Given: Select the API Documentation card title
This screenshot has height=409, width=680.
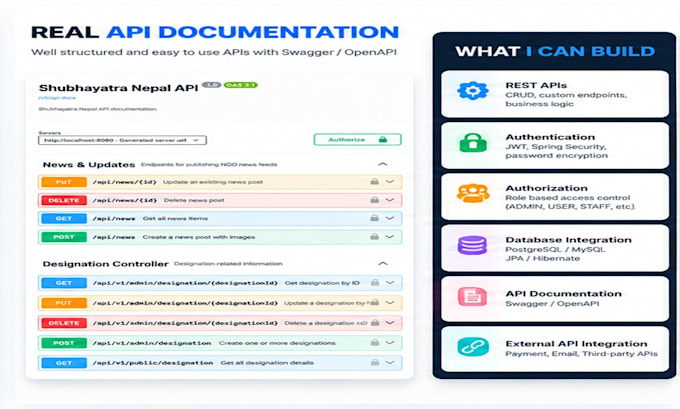Looking at the screenshot, I should tap(563, 294).
